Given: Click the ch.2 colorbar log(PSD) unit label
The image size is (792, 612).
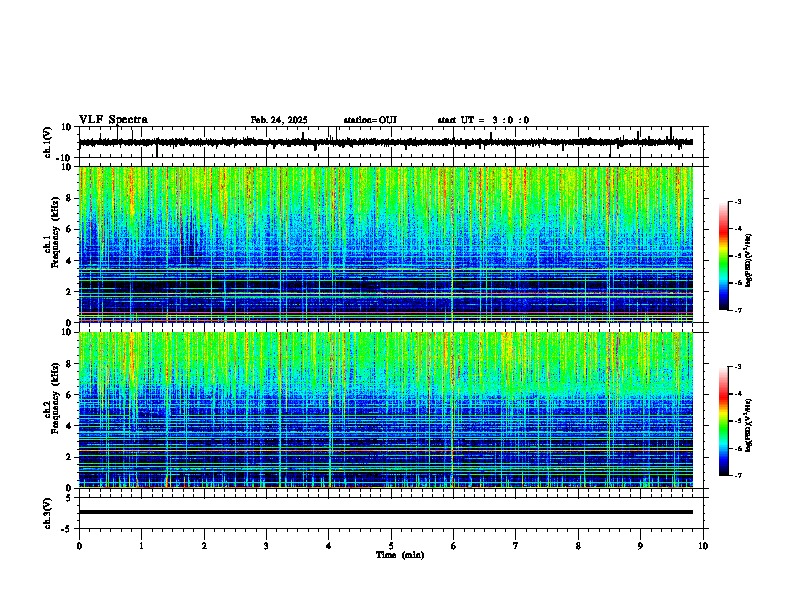Looking at the screenshot, I should tap(749, 425).
